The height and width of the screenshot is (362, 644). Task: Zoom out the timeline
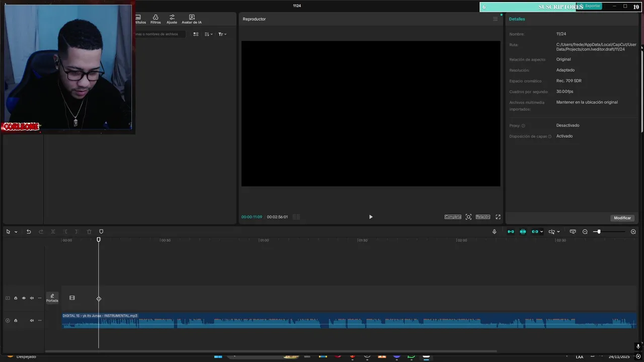tap(585, 232)
